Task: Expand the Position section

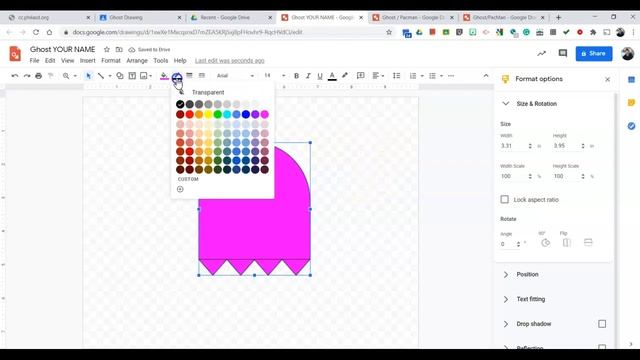Action: click(x=506, y=275)
